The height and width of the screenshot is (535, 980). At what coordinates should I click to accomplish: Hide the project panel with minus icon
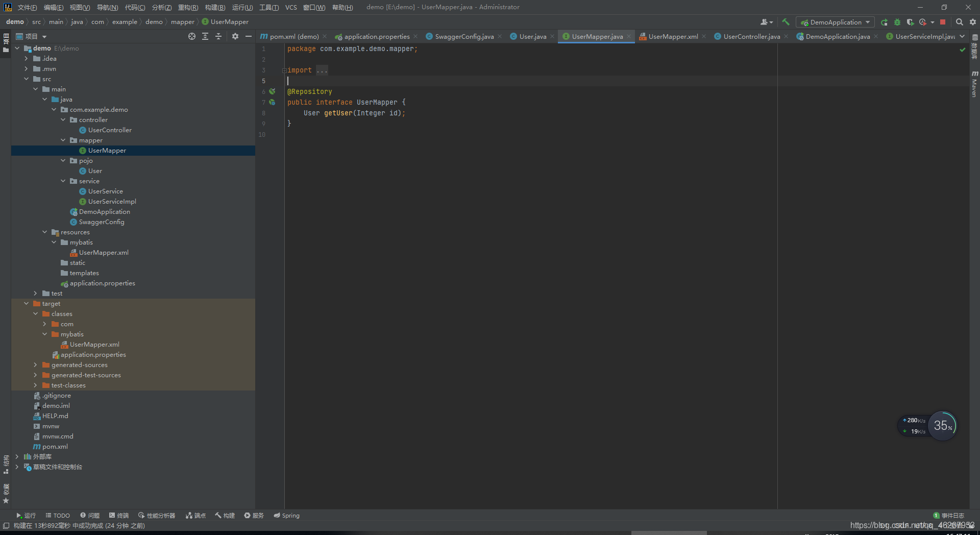tap(249, 36)
